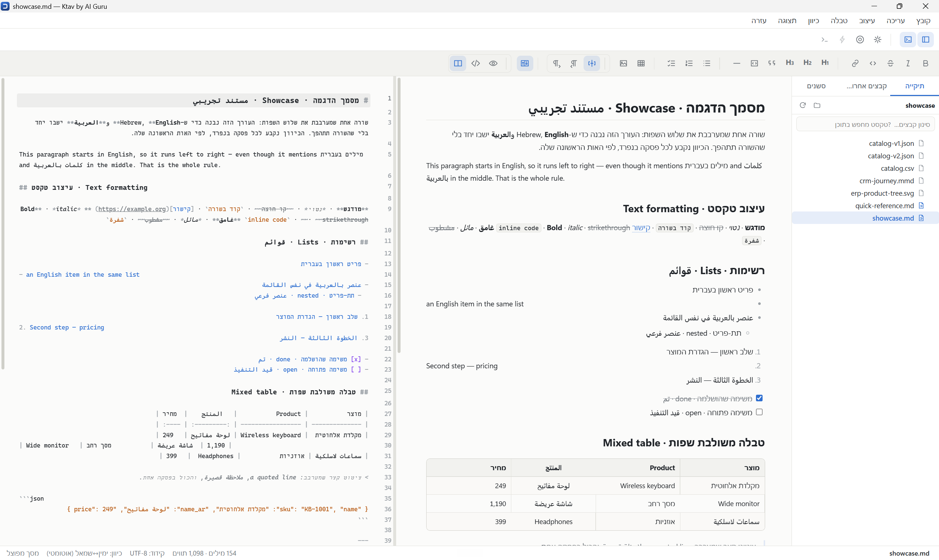The width and height of the screenshot is (939, 560).
Task: Insert heading level 1 (H1)
Action: point(825,63)
